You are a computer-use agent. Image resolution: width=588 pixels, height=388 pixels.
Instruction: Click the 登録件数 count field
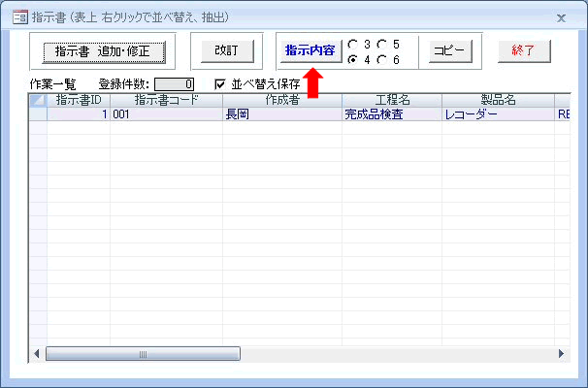click(174, 84)
